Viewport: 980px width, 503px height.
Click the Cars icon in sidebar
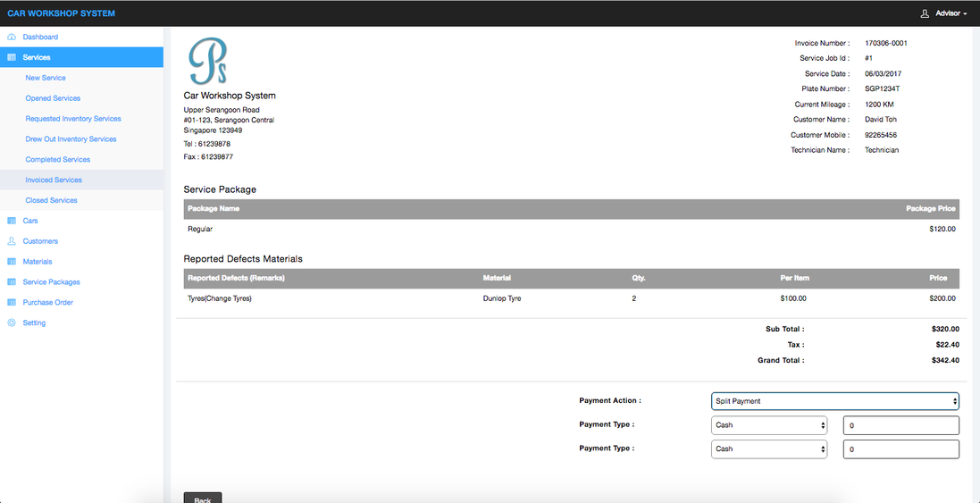12,221
